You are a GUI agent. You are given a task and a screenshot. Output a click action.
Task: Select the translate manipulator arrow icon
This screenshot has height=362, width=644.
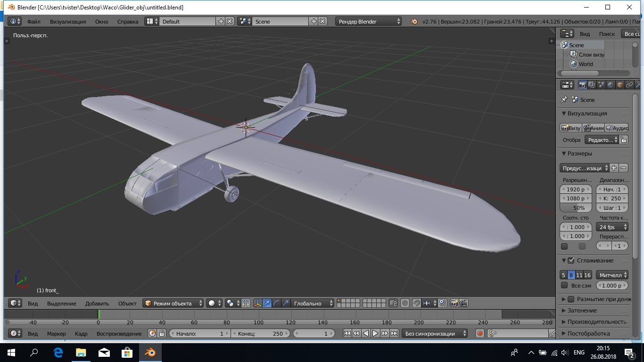(x=267, y=303)
